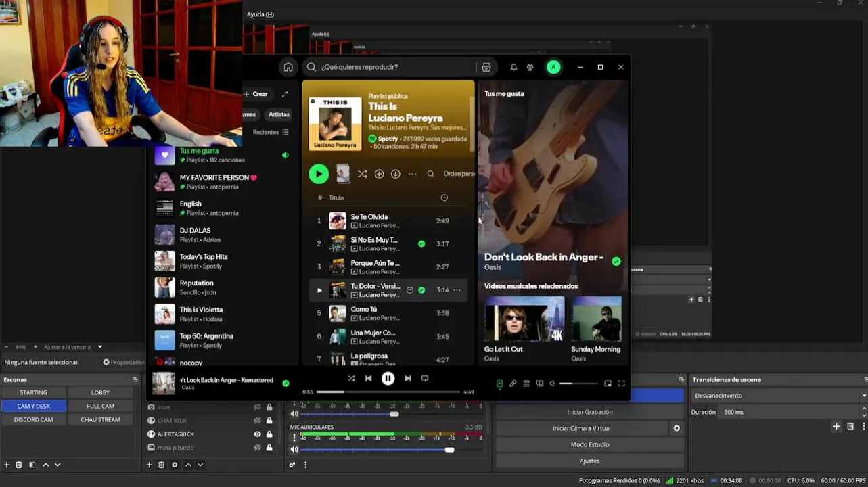Screen dimensions: 868x487
Task: Open the play queue icon
Action: pyautogui.click(x=526, y=384)
